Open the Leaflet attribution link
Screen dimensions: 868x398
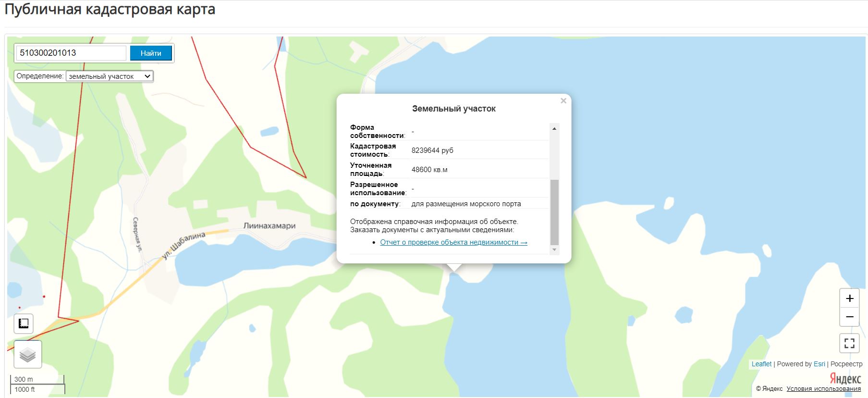pos(761,364)
